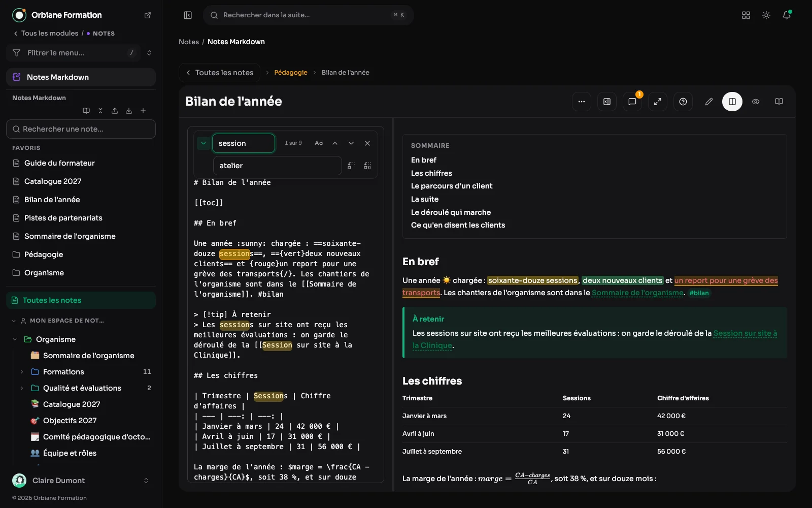Go to next search match
The image size is (812, 508).
351,143
